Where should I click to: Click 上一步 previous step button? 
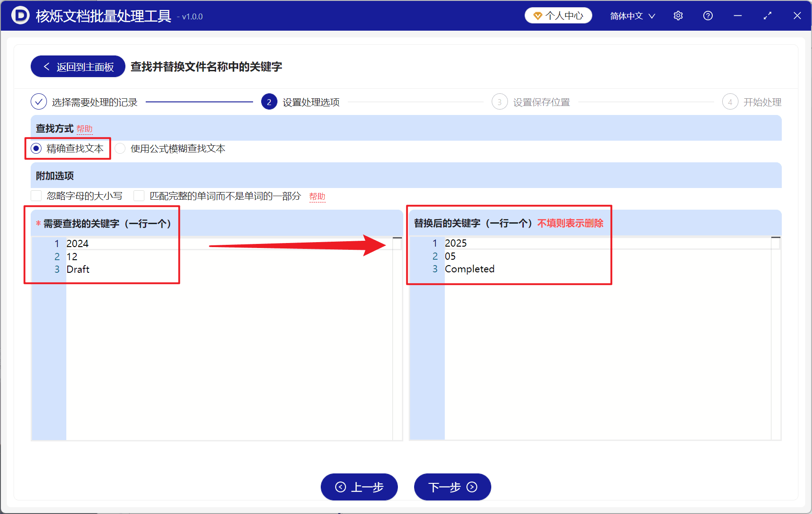pos(359,487)
